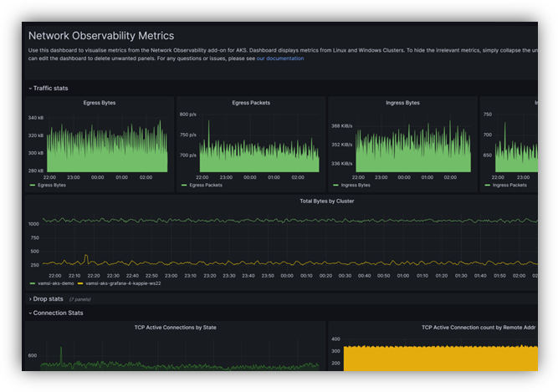Open TCP Active Connection count by Remote Addr title

point(479,328)
